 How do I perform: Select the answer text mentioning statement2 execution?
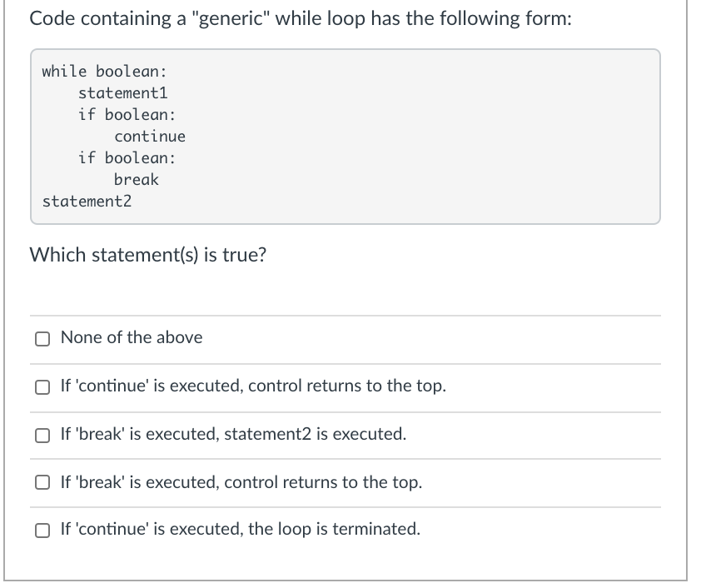pyautogui.click(x=232, y=433)
